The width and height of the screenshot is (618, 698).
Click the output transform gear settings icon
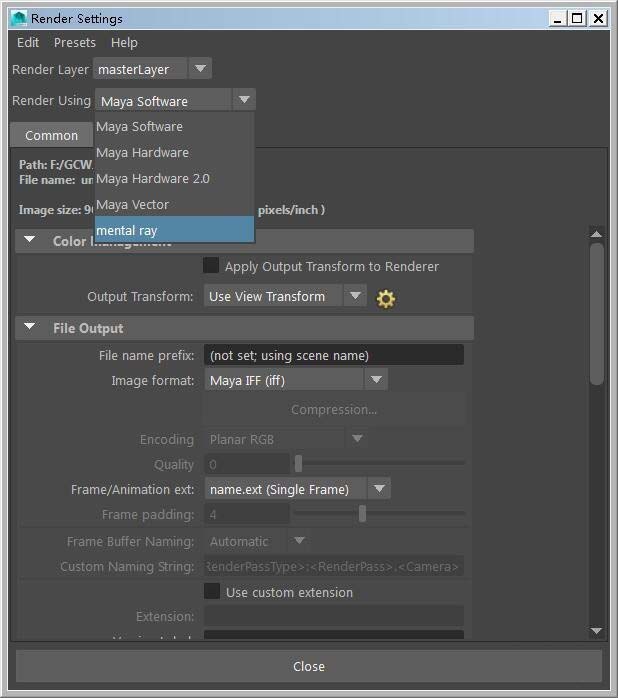386,299
